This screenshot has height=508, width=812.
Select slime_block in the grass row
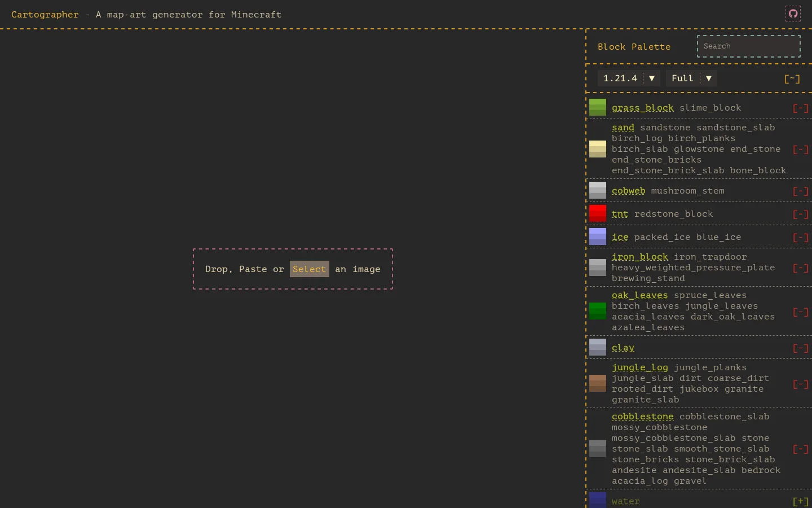point(710,108)
